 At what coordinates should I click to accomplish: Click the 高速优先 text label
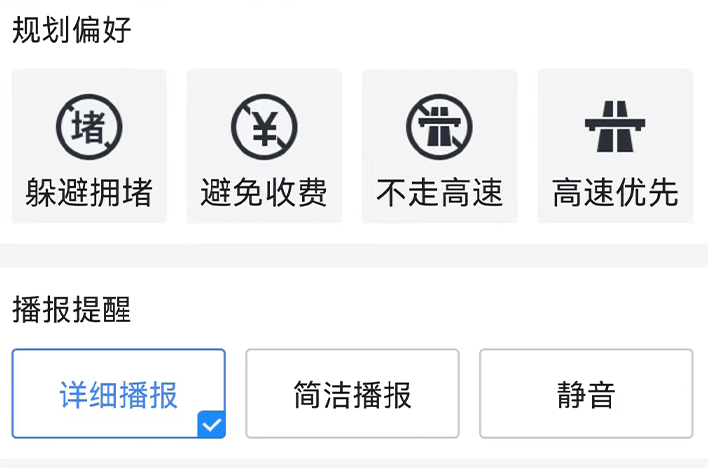[615, 192]
